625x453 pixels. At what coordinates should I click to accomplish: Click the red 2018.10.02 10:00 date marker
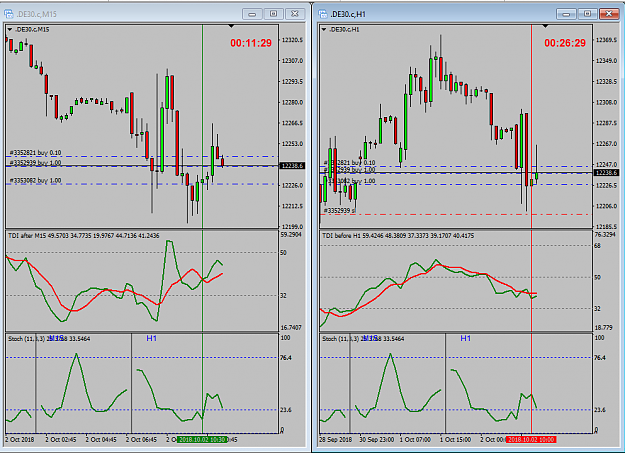pos(531,439)
